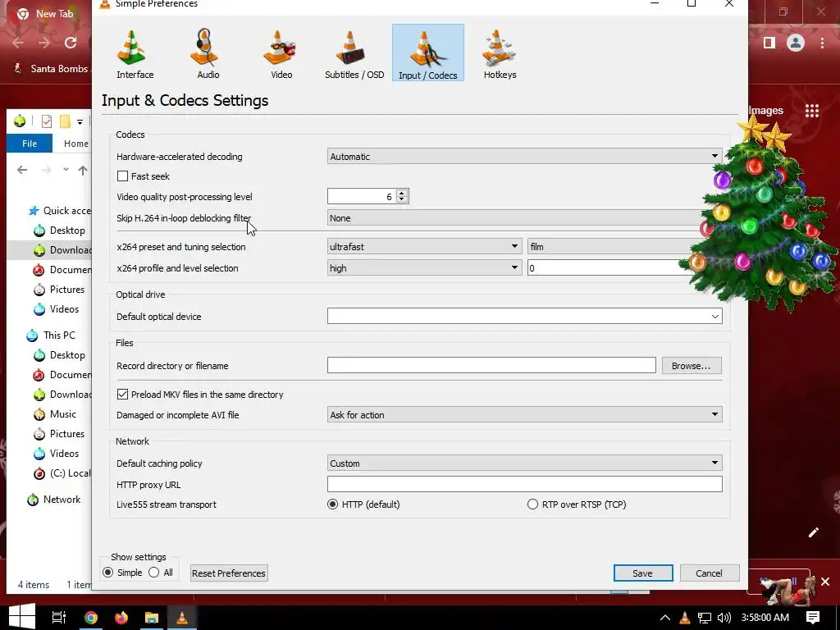Viewport: 840px width, 630px height.
Task: Reload the Chrome page
Action: [x=71, y=43]
